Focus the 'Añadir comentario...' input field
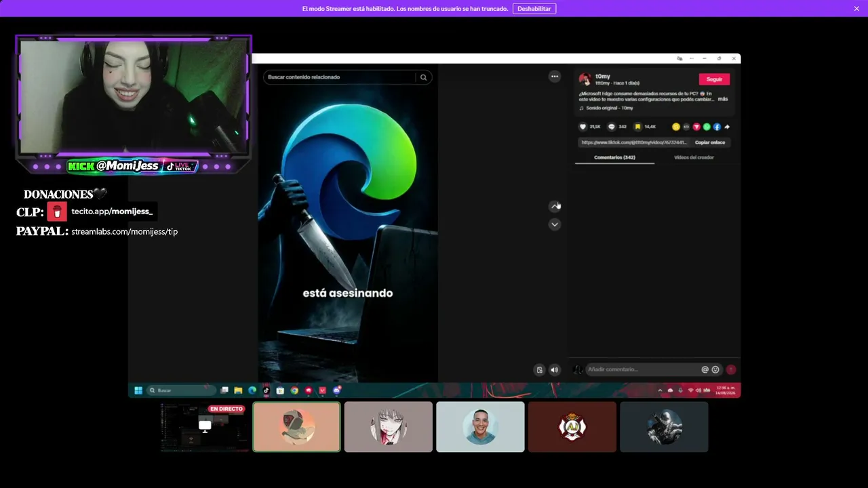 (642, 369)
